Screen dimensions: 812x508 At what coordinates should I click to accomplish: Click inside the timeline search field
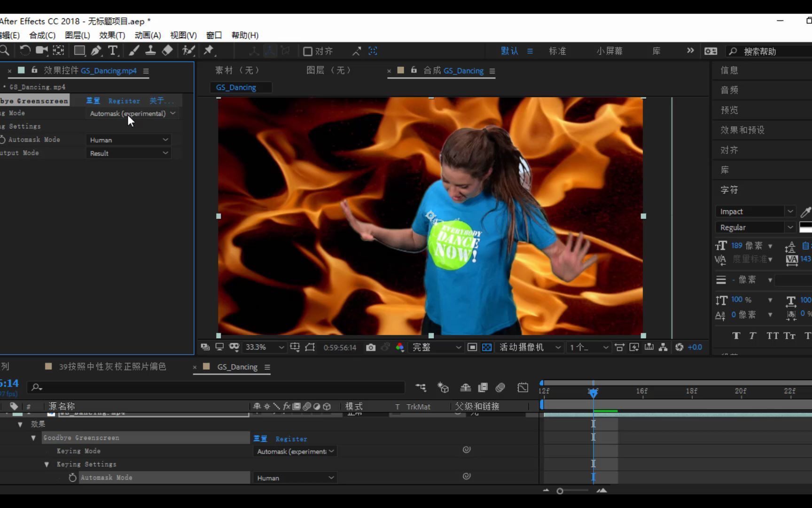pos(216,387)
